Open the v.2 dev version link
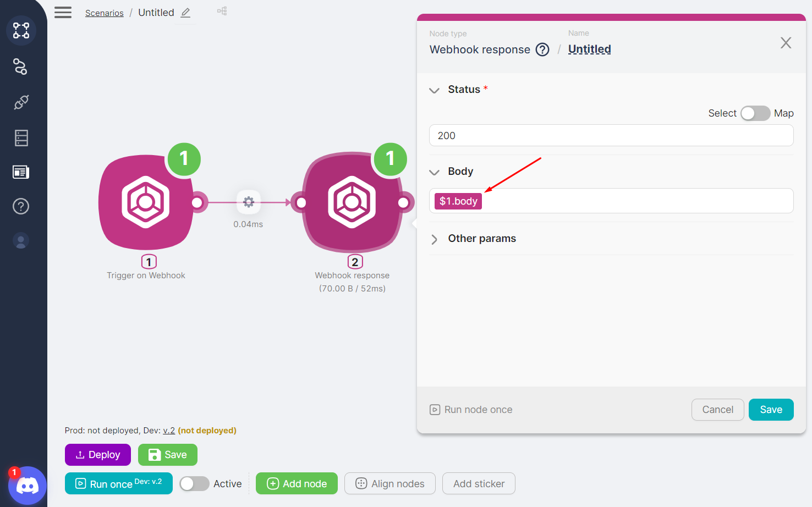The width and height of the screenshot is (812, 507). [x=169, y=431]
